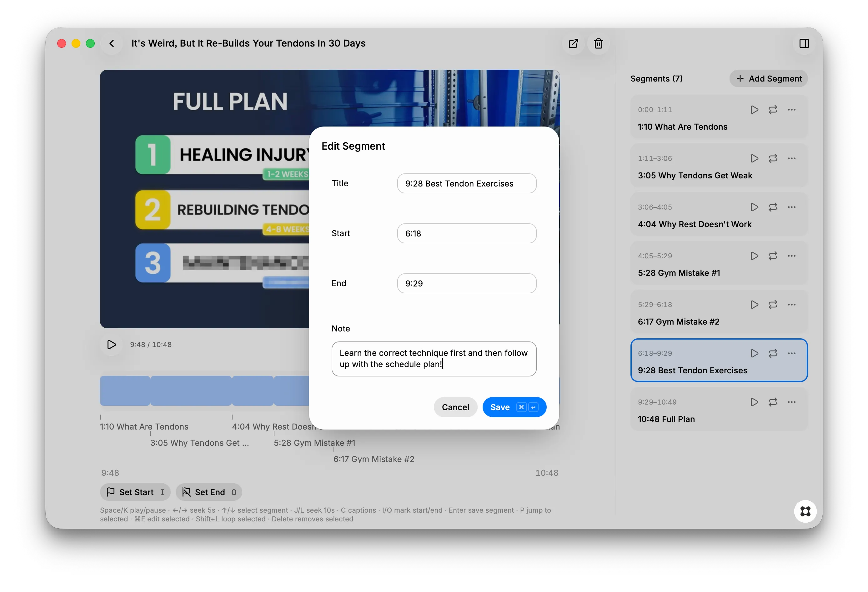Loop the Gym Mistake #2 segment
The height and width of the screenshot is (592, 868).
coord(773,305)
